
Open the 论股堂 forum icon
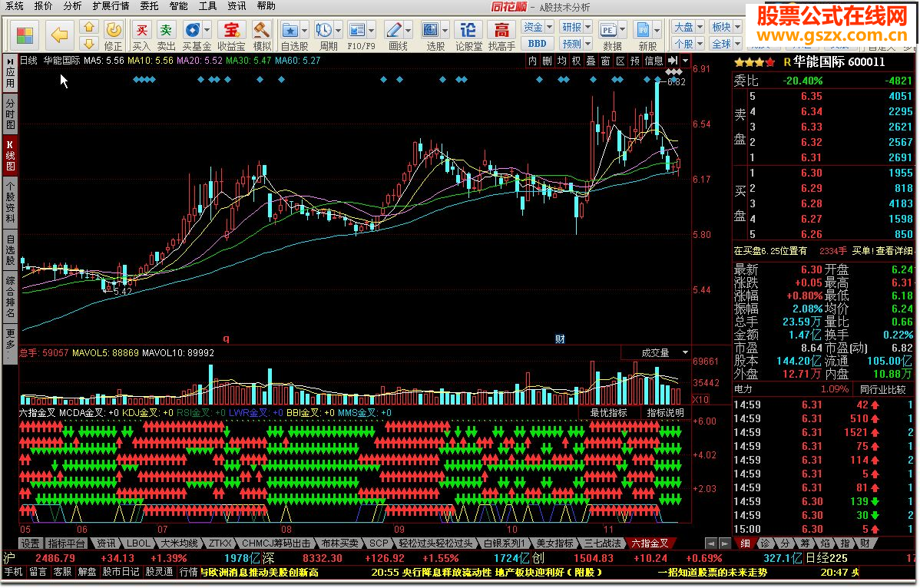[x=468, y=30]
